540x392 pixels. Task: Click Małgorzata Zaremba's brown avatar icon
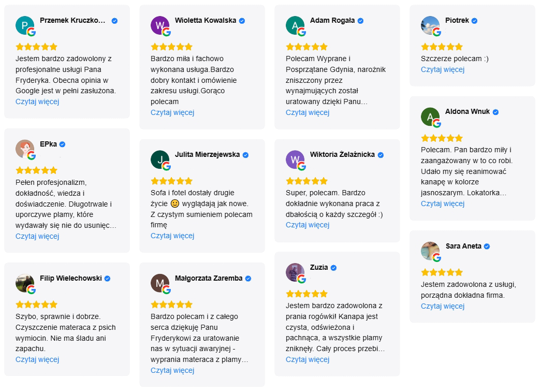click(x=160, y=283)
